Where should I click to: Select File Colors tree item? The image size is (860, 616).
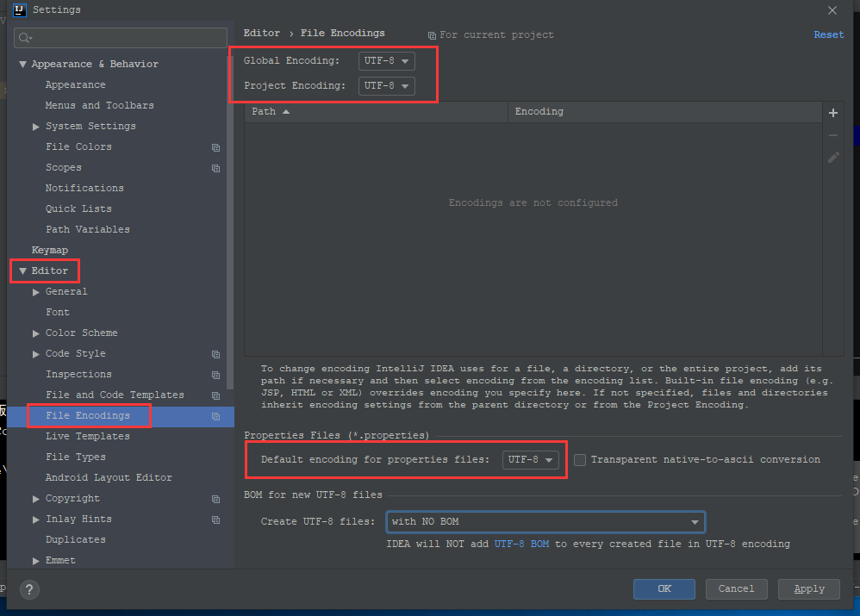[x=78, y=147]
